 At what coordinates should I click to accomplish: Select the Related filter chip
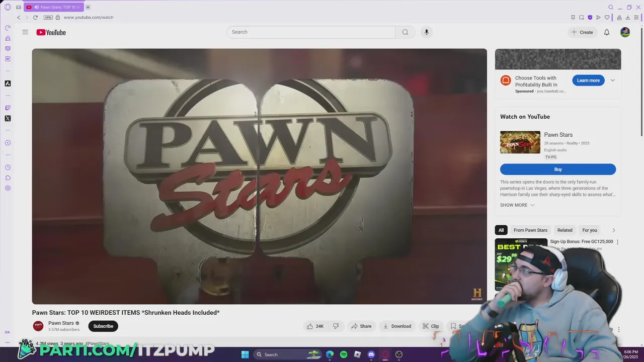565,230
